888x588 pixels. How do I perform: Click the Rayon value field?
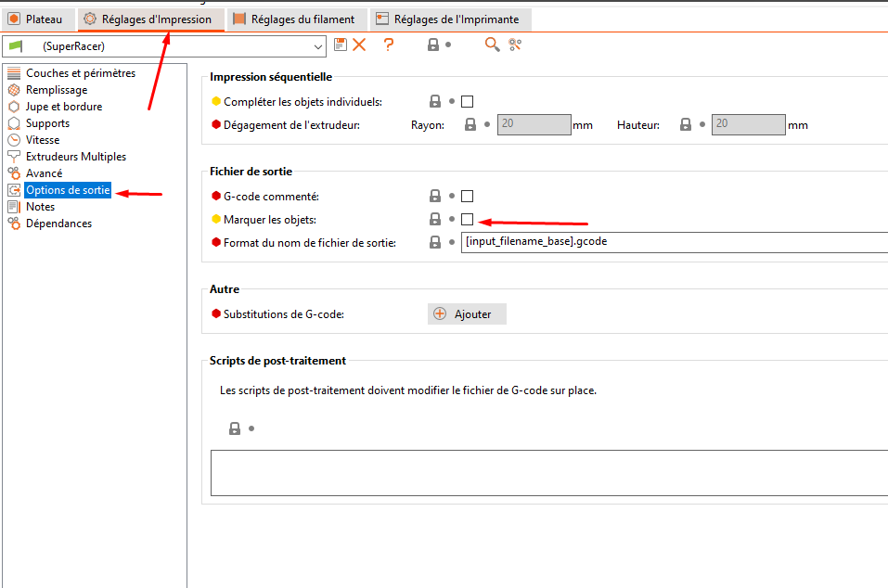[x=534, y=124]
